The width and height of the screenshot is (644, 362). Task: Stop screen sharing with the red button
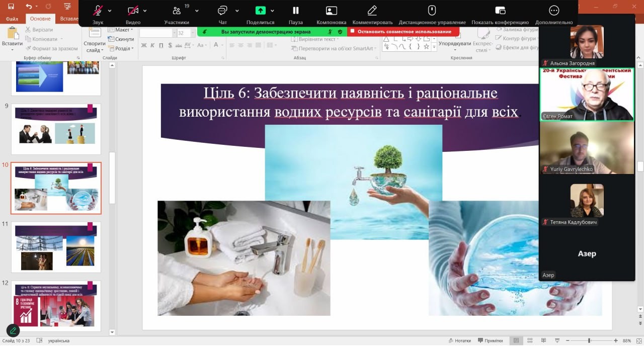coord(403,31)
